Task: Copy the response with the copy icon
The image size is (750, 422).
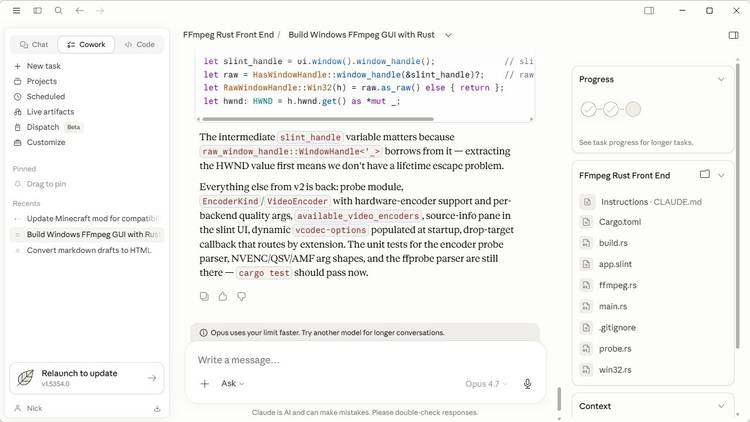Action: (204, 296)
